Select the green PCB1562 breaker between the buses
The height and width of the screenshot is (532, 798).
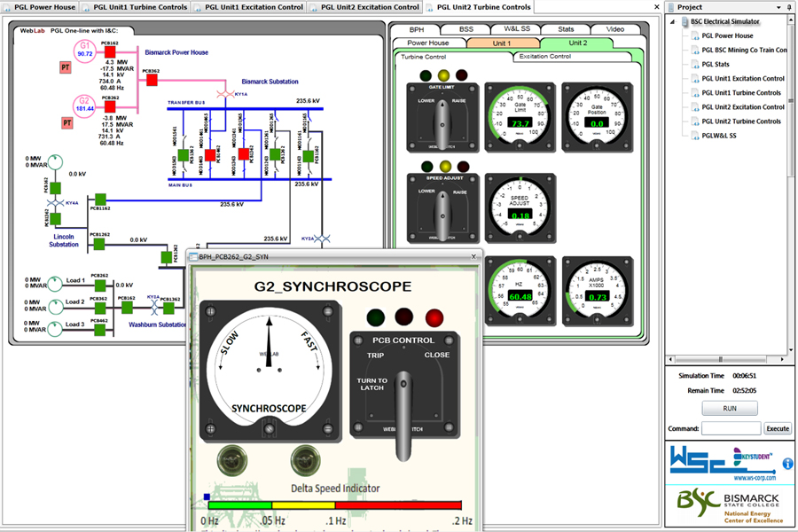(x=183, y=155)
